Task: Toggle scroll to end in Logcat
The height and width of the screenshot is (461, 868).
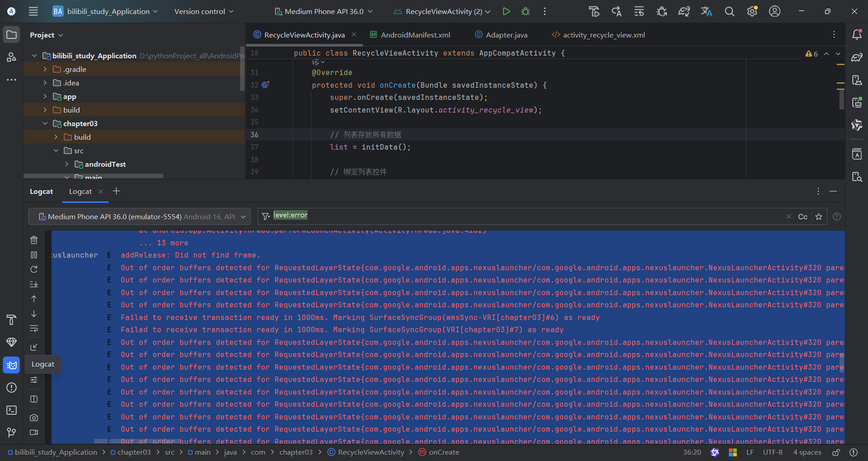Action: point(34,284)
